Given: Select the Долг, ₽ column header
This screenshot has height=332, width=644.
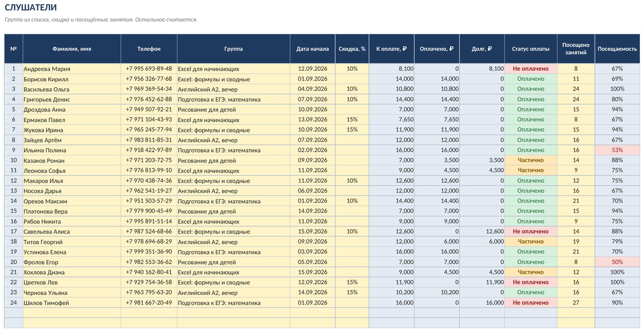Looking at the screenshot, I should [482, 49].
